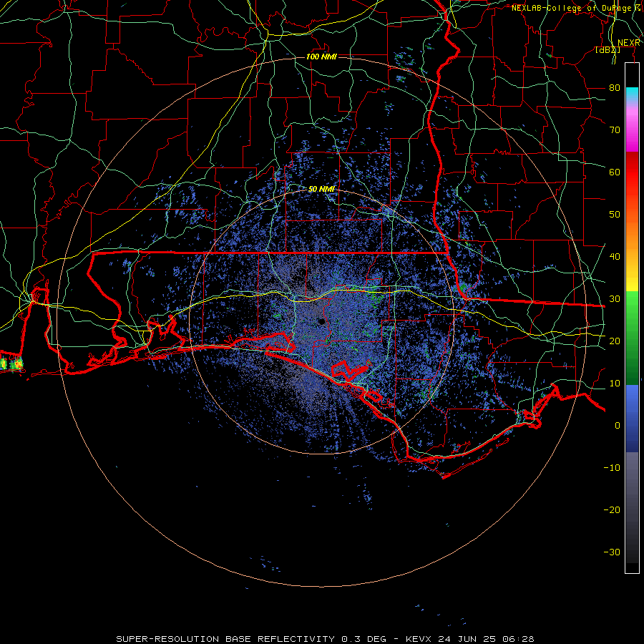
Task: Click the -30 value on the dBZ scale
Action: (x=612, y=552)
